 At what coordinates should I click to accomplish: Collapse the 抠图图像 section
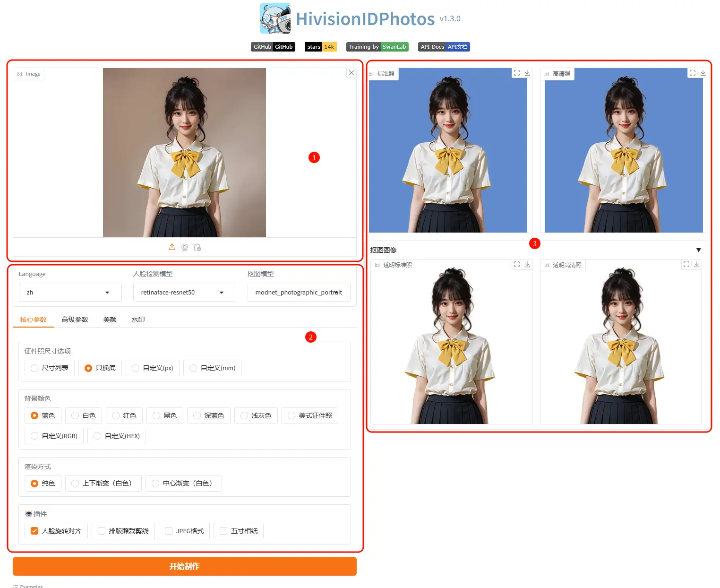point(699,250)
